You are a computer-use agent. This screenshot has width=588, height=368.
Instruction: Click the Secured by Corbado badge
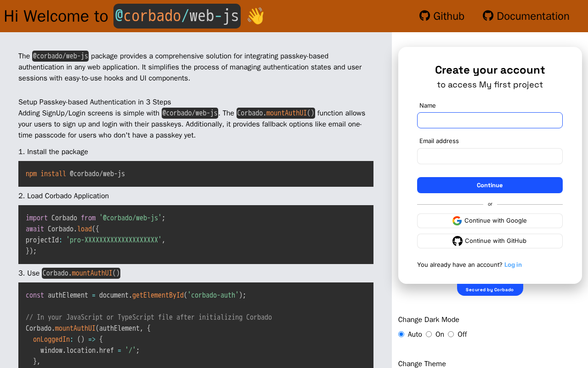(490, 290)
